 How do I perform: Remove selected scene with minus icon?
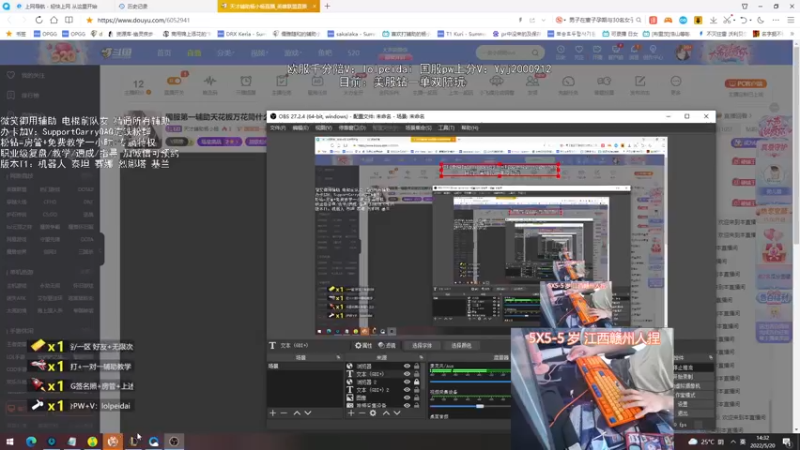[x=284, y=413]
